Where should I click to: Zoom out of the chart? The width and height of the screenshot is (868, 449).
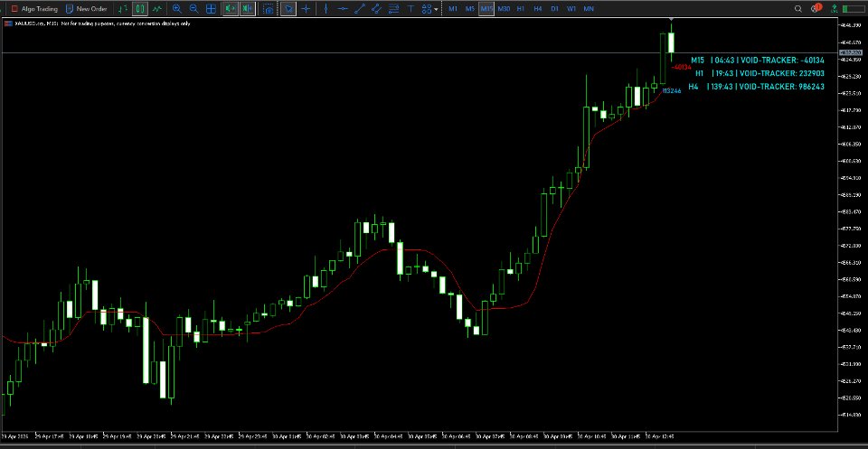click(x=193, y=9)
